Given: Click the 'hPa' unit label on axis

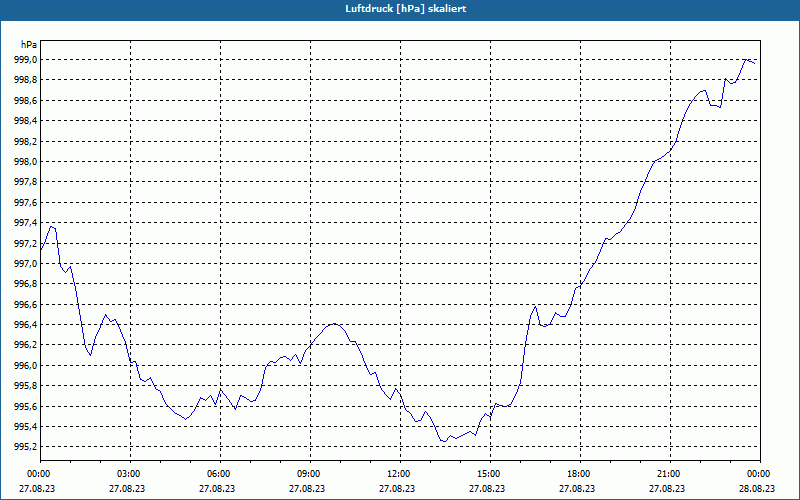Looking at the screenshot, I should pyautogui.click(x=29, y=45).
